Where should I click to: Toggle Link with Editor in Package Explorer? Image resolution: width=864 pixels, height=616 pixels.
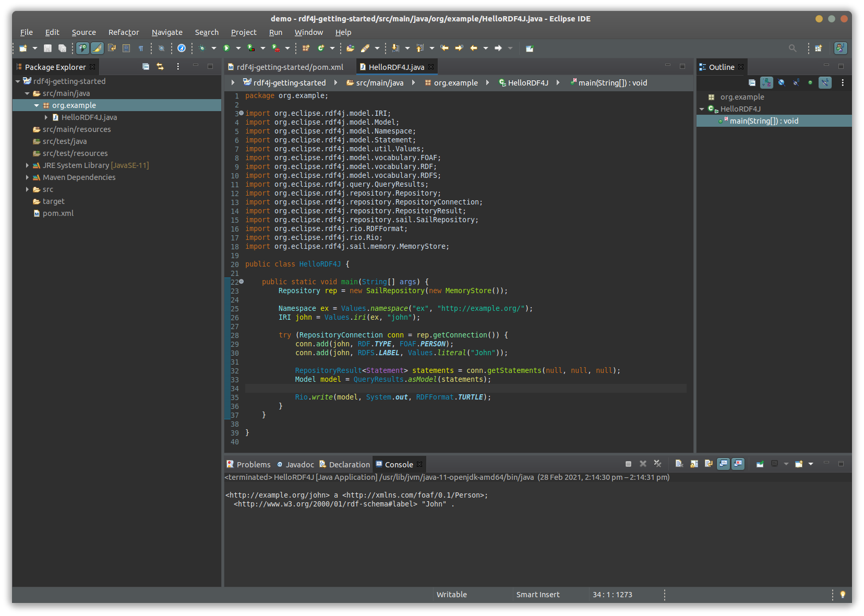[160, 67]
